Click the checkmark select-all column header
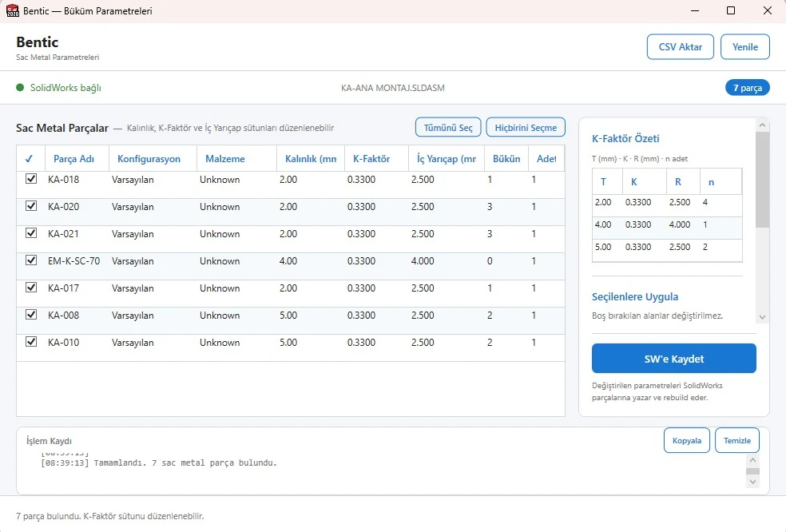Screen dimensions: 786x532 click(x=29, y=158)
